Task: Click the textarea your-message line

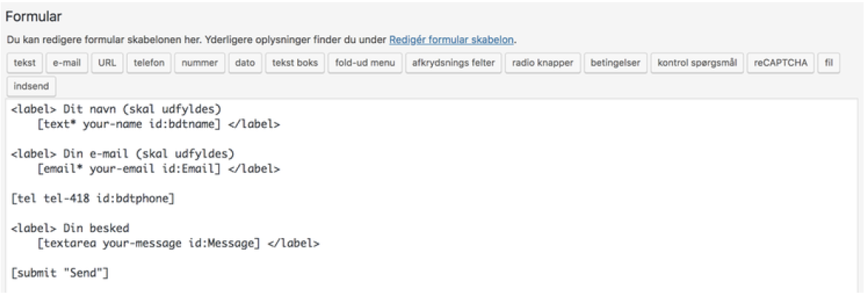Action: [177, 243]
